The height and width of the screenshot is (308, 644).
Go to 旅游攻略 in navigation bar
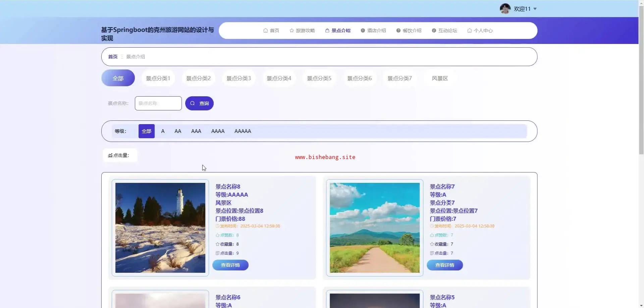click(302, 31)
